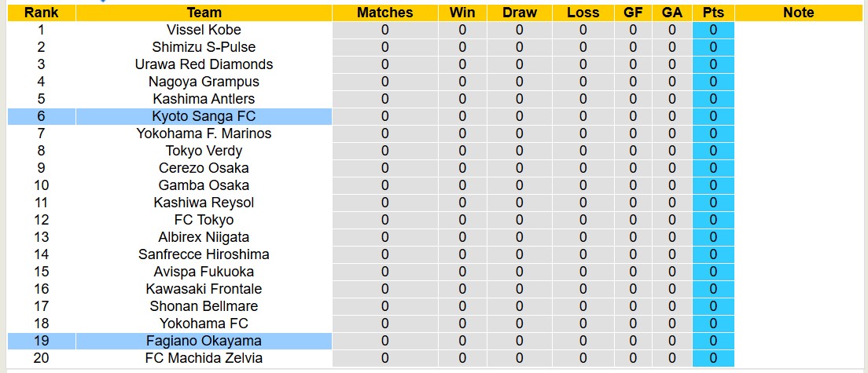Select FC Machida Zelvia team name
The height and width of the screenshot is (373, 868).
pos(204,358)
